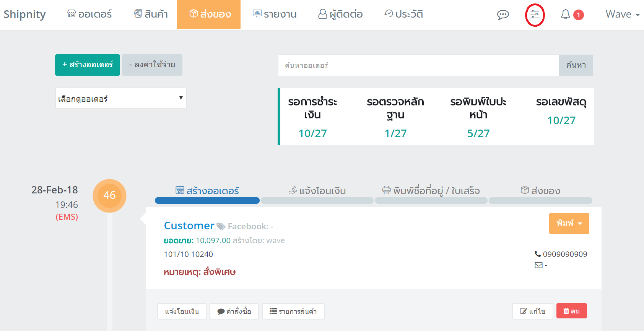Click the แก้ไข edit button
This screenshot has height=331, width=644.
(533, 311)
